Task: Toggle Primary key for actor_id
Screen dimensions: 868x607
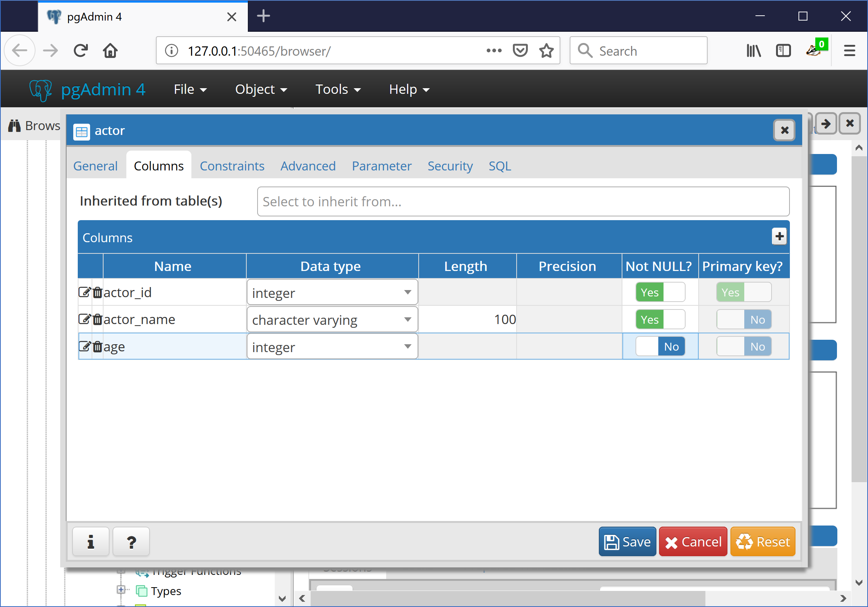Action: click(x=744, y=292)
